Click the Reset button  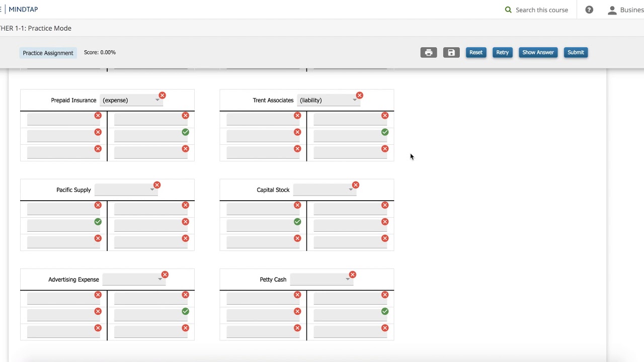tap(476, 52)
